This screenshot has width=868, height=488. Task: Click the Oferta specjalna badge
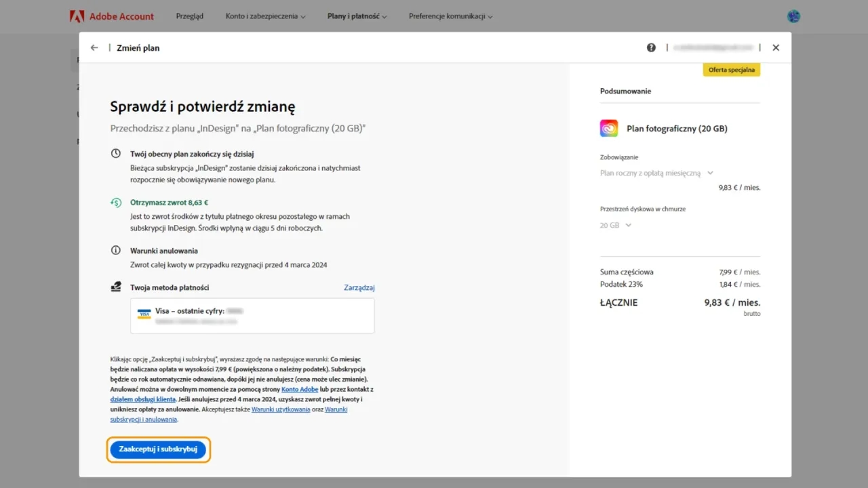pos(731,69)
